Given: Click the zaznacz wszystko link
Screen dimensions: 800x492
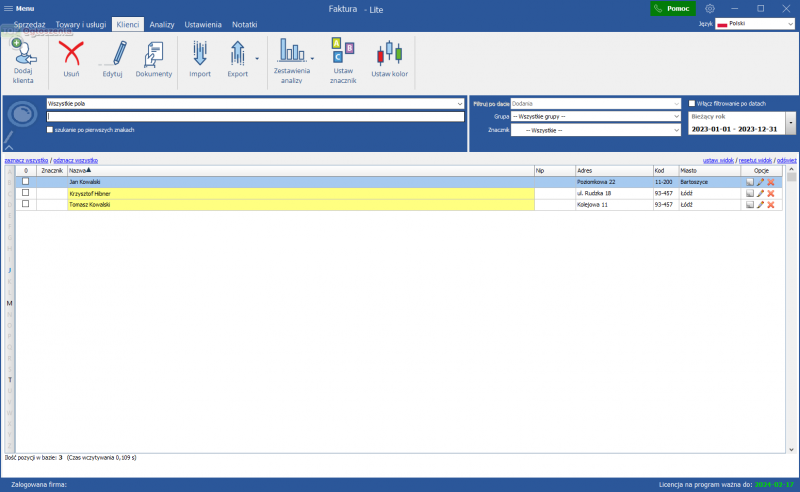Looking at the screenshot, I should 26,160.
